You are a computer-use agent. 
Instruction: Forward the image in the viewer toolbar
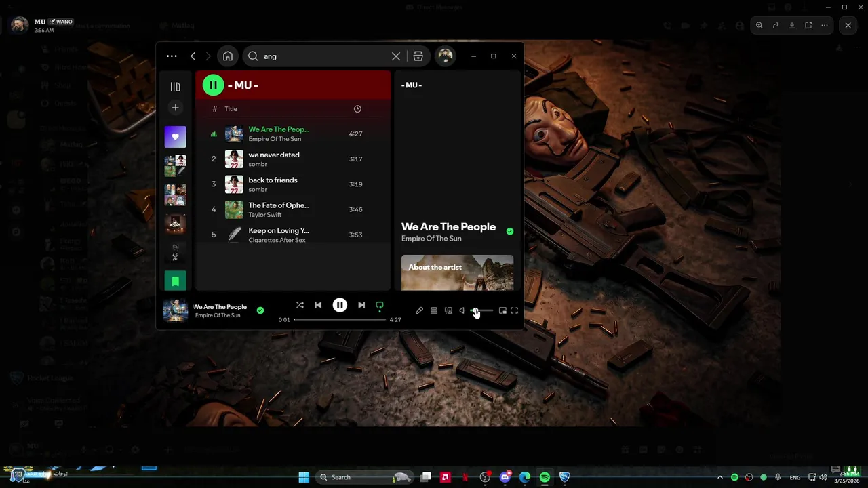[x=776, y=25]
